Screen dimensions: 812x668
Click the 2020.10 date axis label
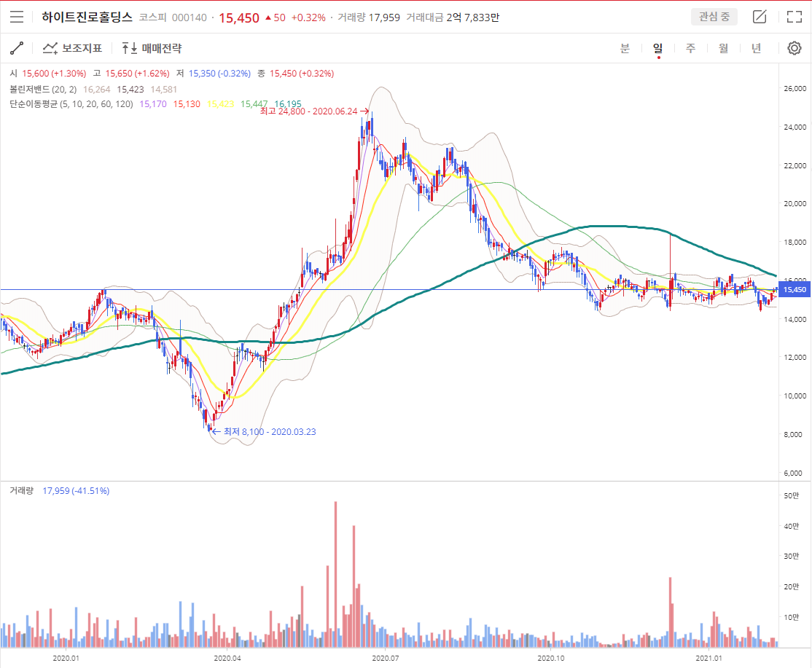550,659
